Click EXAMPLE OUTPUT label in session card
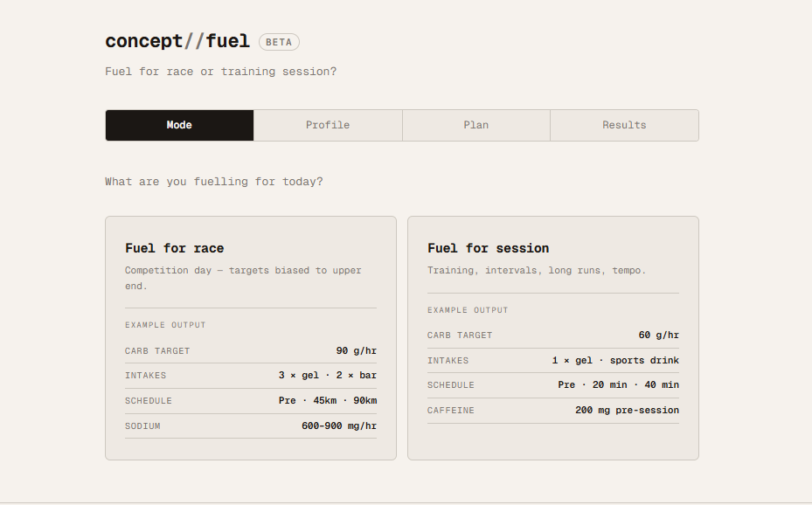812x505 pixels. coord(468,310)
